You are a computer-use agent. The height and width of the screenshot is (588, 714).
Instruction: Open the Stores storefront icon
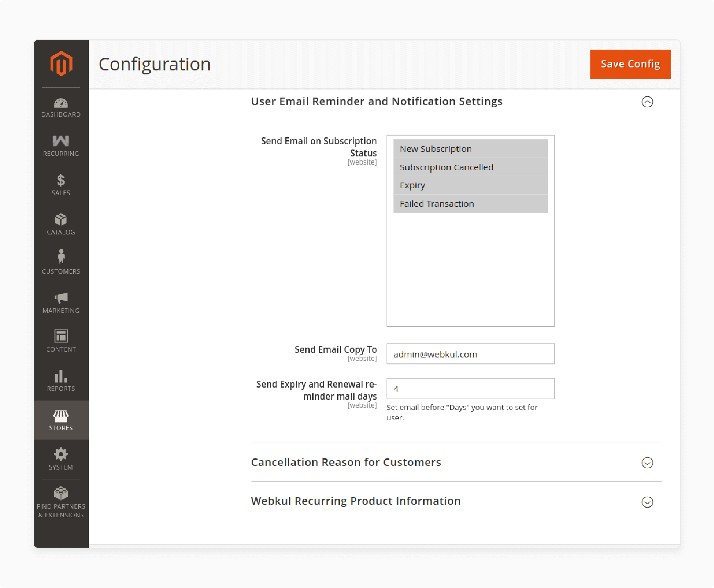pyautogui.click(x=61, y=416)
